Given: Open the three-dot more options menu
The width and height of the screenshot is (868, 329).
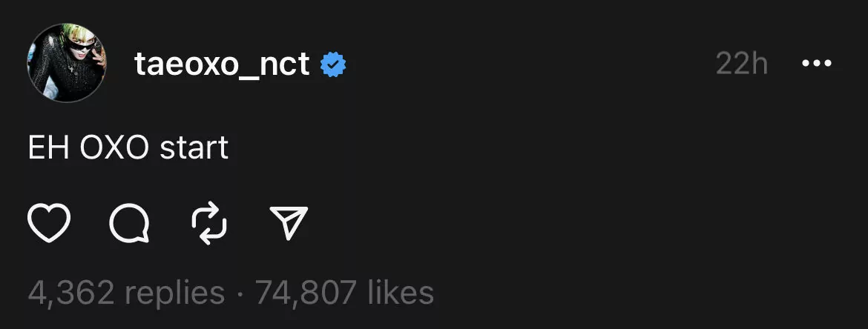Looking at the screenshot, I should tap(817, 64).
